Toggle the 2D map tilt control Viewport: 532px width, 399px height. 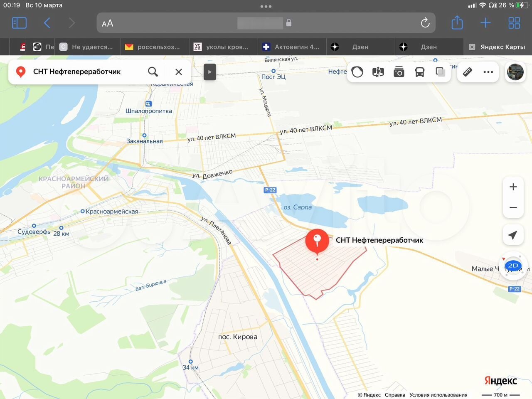pyautogui.click(x=513, y=266)
